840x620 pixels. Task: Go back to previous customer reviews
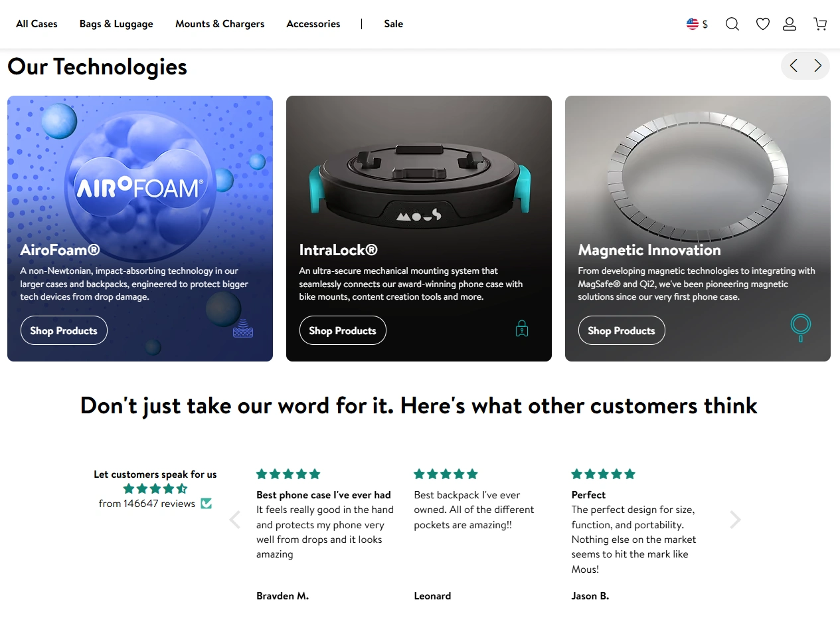tap(234, 520)
